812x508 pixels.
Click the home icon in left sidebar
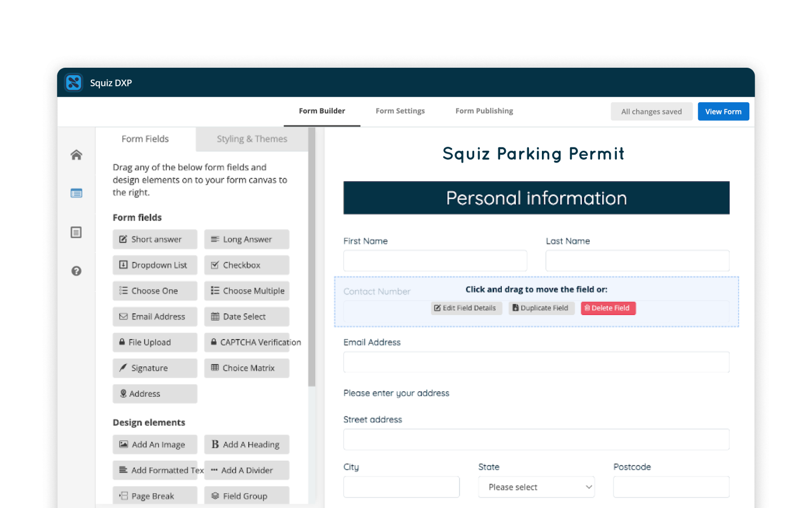pyautogui.click(x=76, y=155)
